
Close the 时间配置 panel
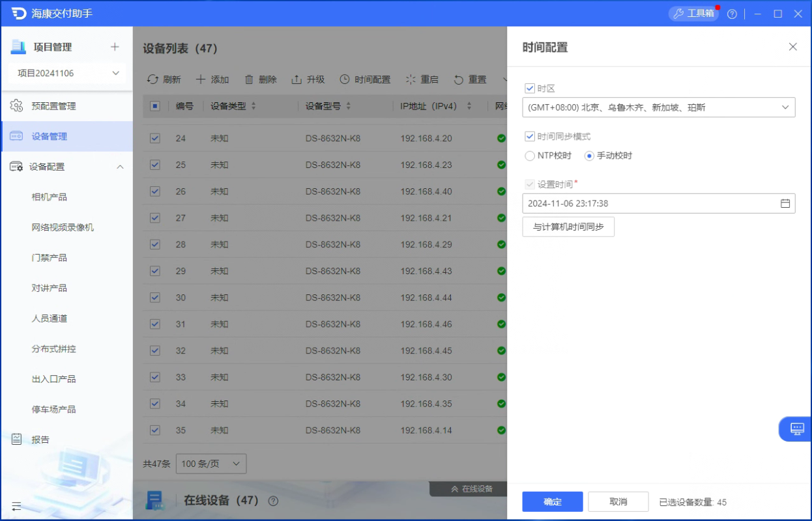coord(792,47)
